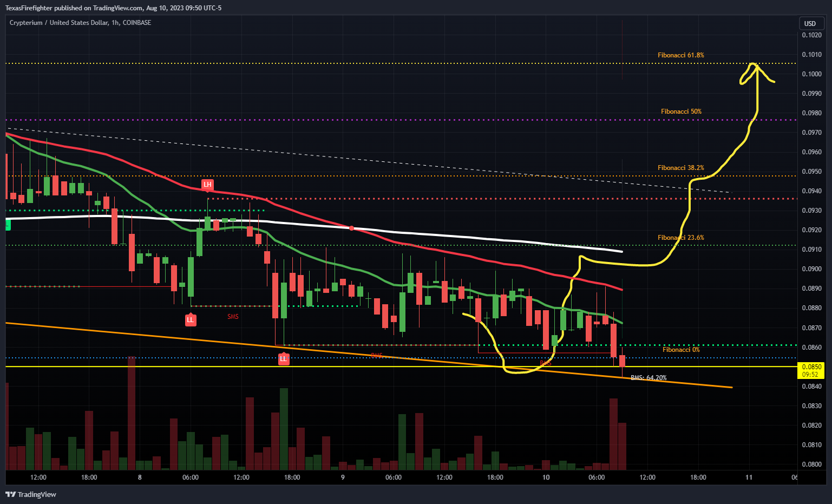Click 0.1010 on the price axis
This screenshot has width=832, height=504.
pyautogui.click(x=811, y=55)
